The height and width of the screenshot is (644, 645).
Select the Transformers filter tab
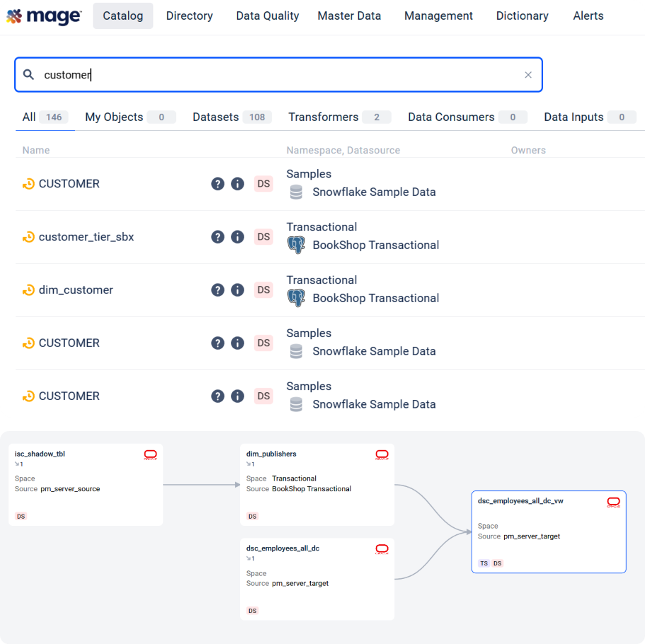(x=323, y=117)
